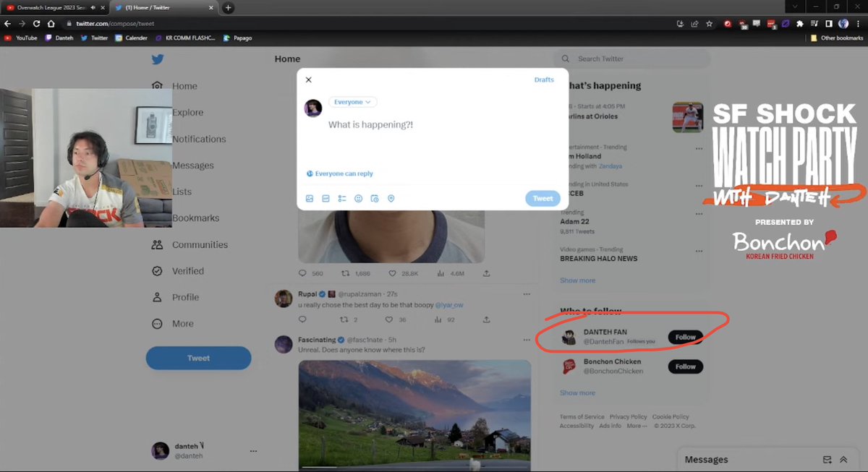Follow DANTEH FAN account
Screen dimensions: 868x472
point(685,337)
